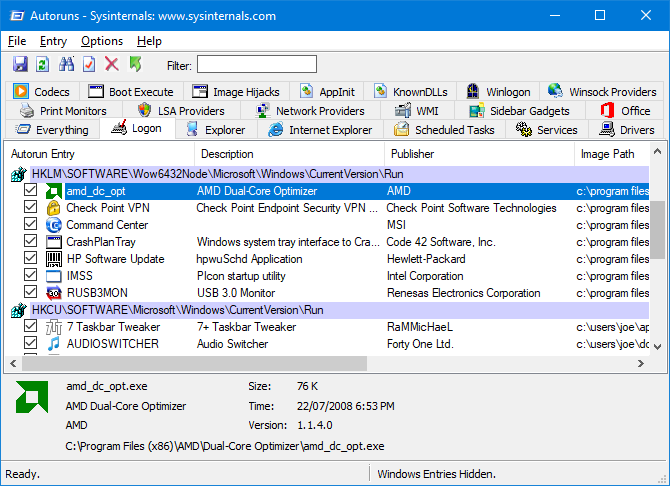Click the red X Delete icon
Image resolution: width=670 pixels, height=486 pixels.
[x=112, y=65]
